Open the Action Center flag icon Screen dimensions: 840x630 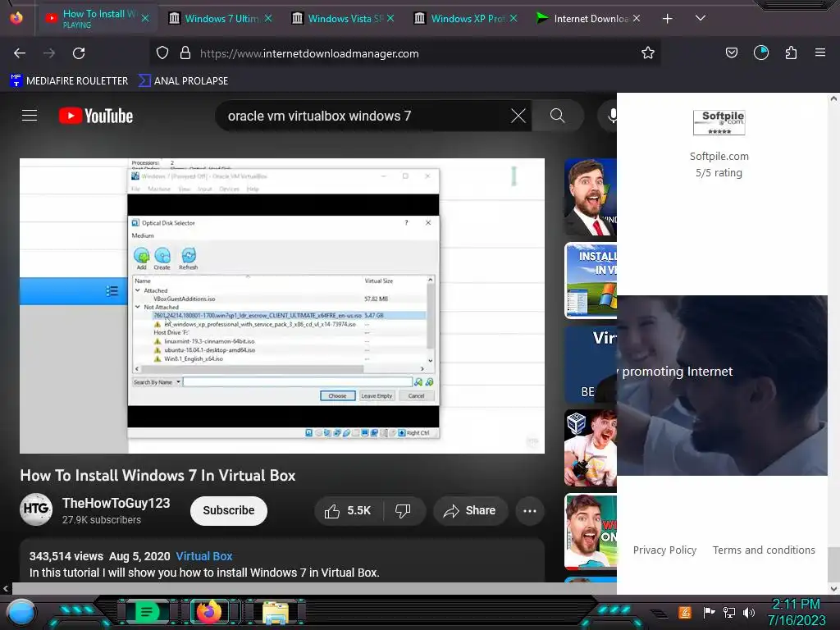pos(710,612)
